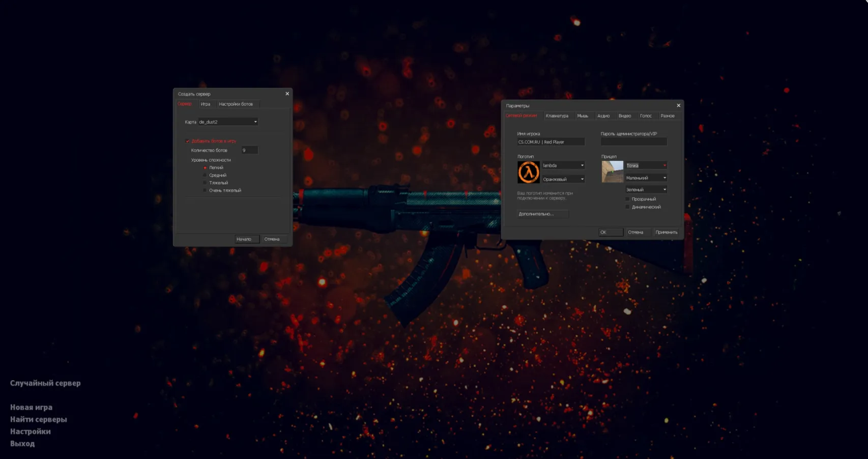This screenshot has width=868, height=459.
Task: Close the Параметры dialog window
Action: 678,105
